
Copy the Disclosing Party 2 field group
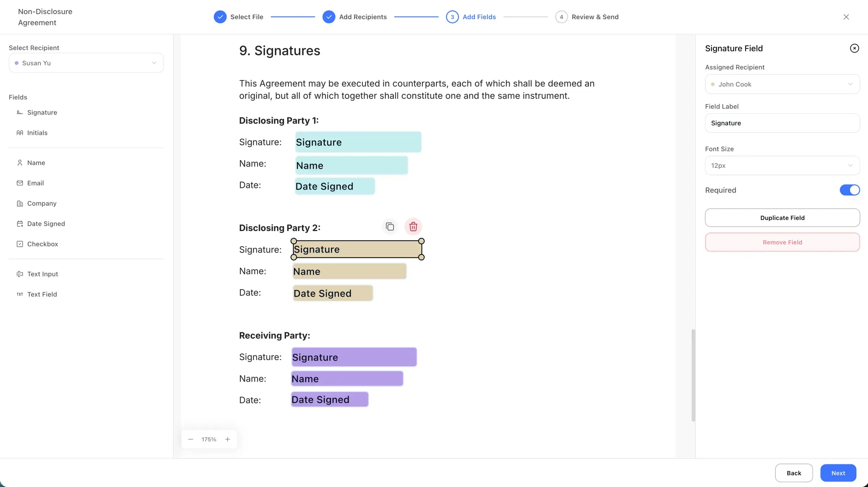[x=390, y=227]
